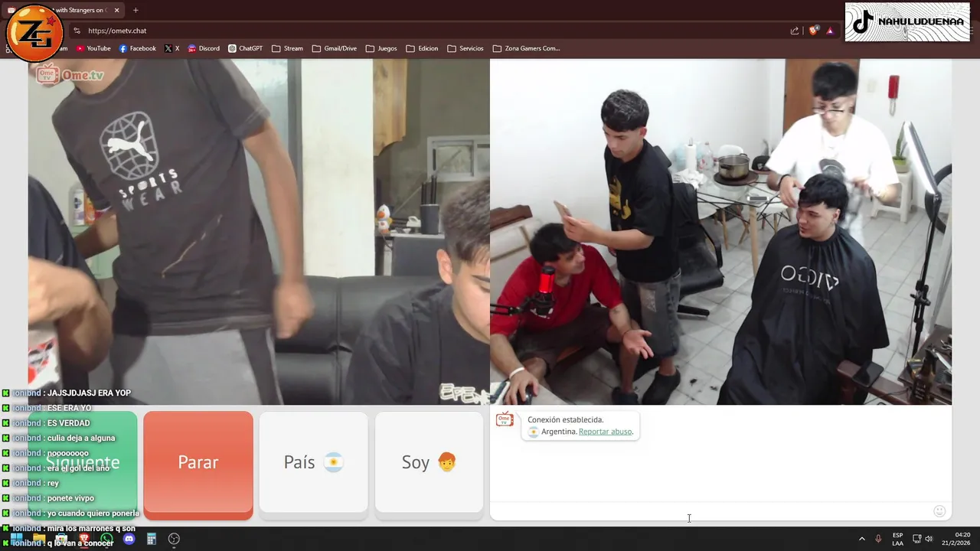The image size is (980, 551).
Task: Open the Windows Start menu
Action: (16, 539)
